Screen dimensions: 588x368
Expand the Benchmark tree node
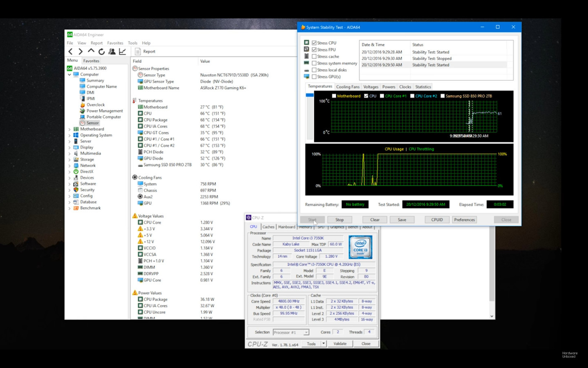point(69,208)
